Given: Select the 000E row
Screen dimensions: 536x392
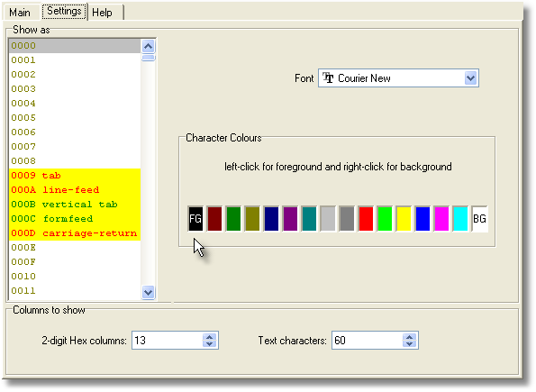Looking at the screenshot, I should pyautogui.click(x=75, y=248).
